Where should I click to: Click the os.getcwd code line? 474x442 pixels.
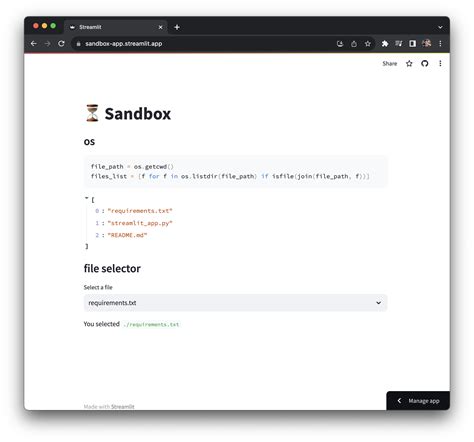[132, 166]
